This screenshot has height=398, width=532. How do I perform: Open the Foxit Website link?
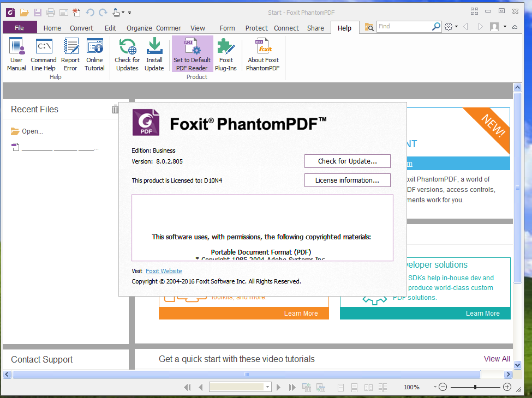pyautogui.click(x=164, y=271)
